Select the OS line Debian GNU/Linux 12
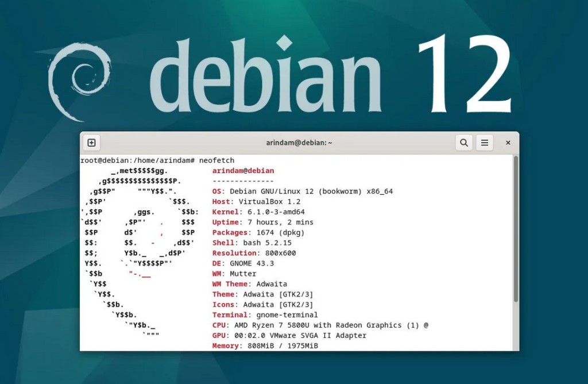 pos(302,191)
